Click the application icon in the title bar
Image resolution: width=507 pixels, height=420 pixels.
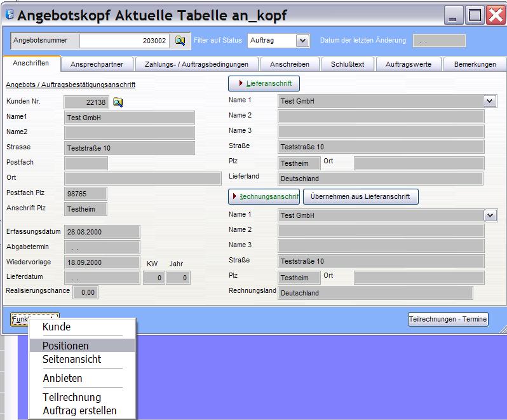pyautogui.click(x=10, y=15)
